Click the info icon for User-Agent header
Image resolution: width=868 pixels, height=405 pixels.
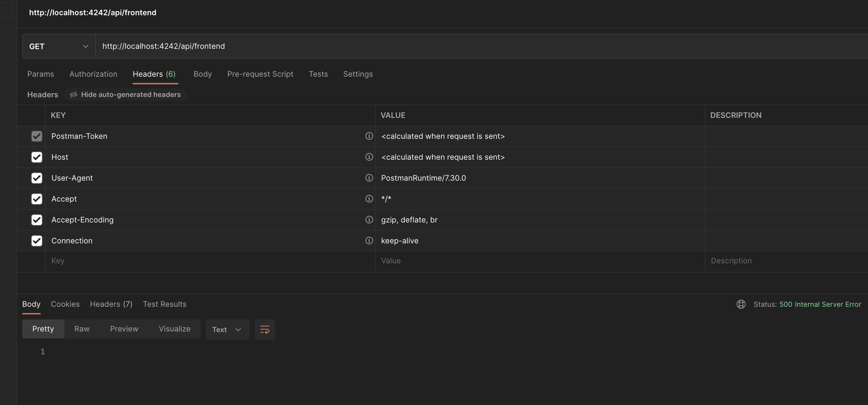[369, 178]
